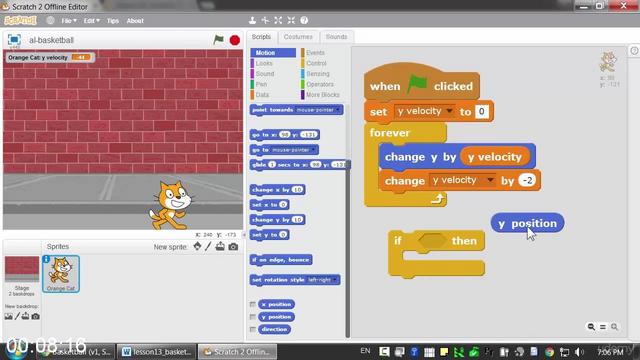Create new sprite from camera
640x360 pixels.
(233, 247)
